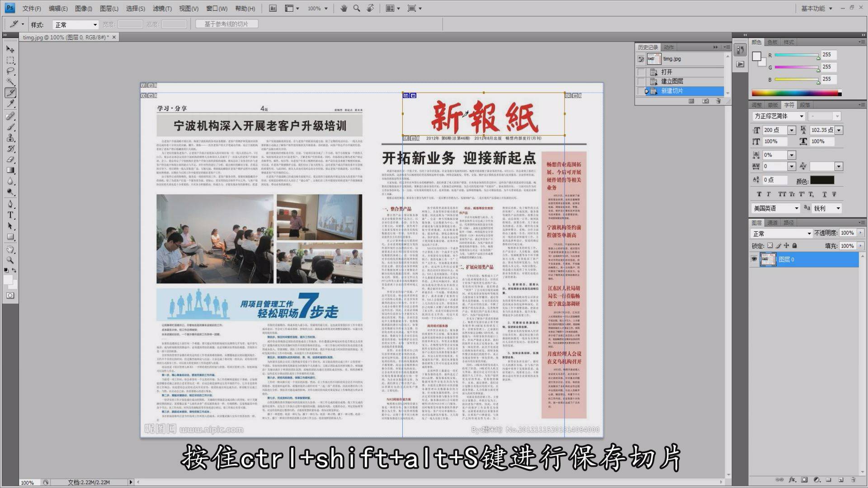The image size is (868, 488).
Task: Select the Rectangle shape tool
Action: point(10,237)
